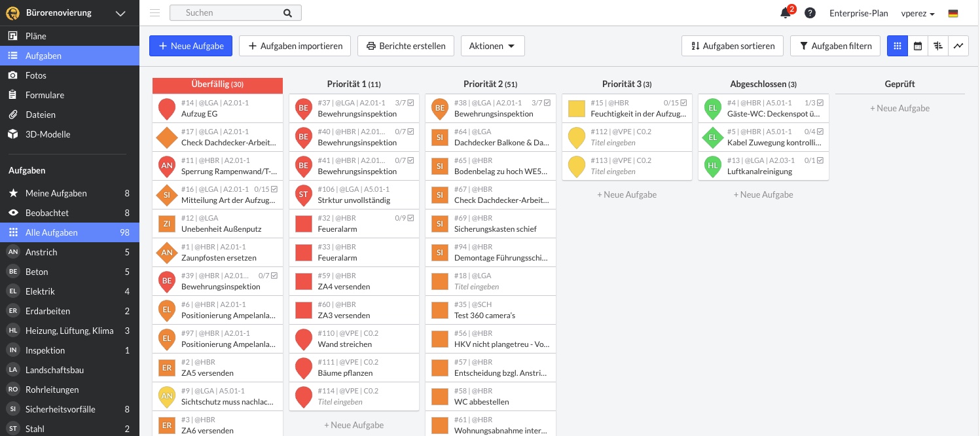Toggle checklist on task #13 Luftkanalreinigung
Screen dimensions: 980x436
820,160
